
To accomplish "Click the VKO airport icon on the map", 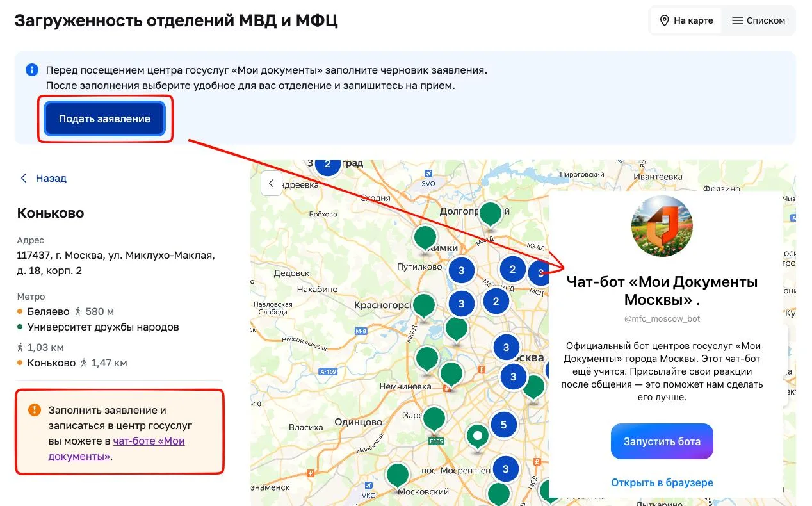I will (x=369, y=486).
